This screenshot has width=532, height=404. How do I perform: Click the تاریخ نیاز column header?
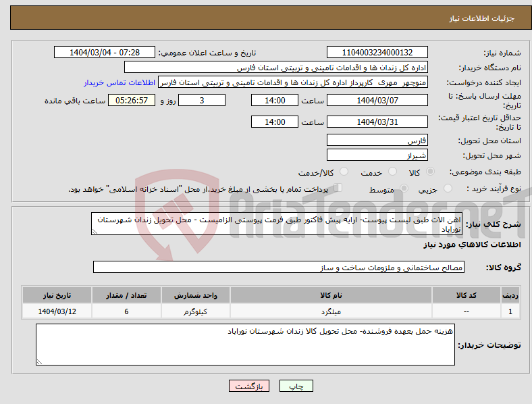[57, 295]
